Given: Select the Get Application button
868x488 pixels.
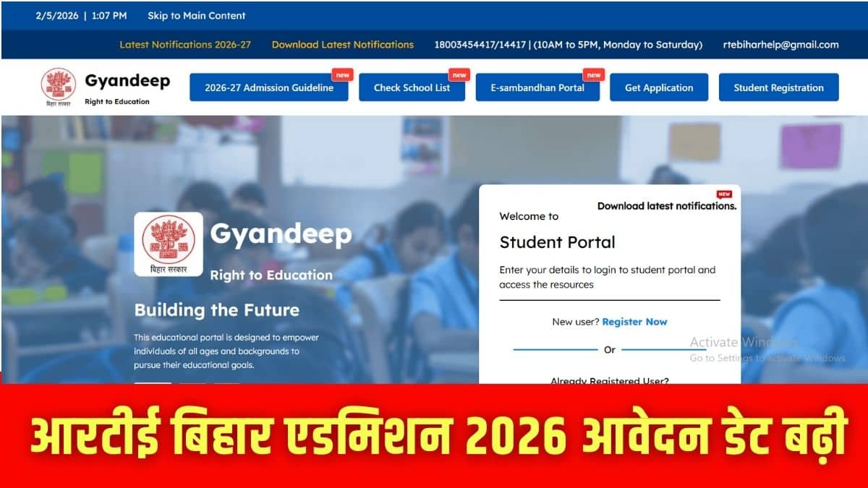Looking at the screenshot, I should (659, 87).
